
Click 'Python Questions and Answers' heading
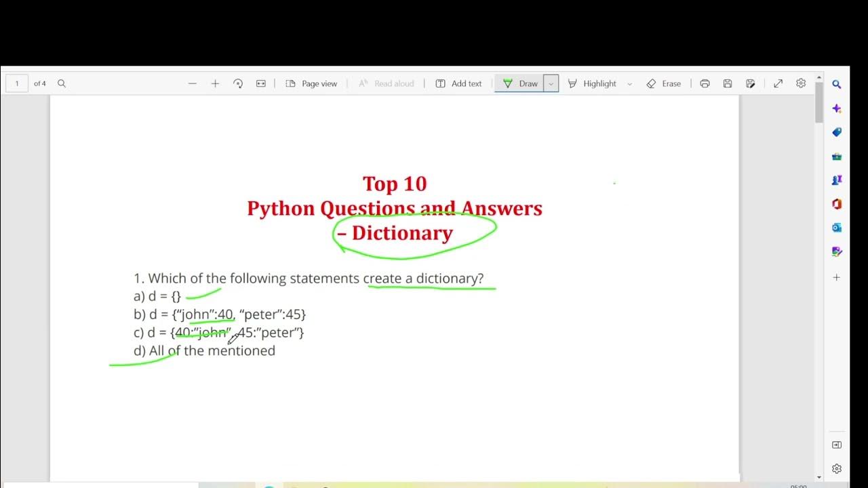coord(395,208)
